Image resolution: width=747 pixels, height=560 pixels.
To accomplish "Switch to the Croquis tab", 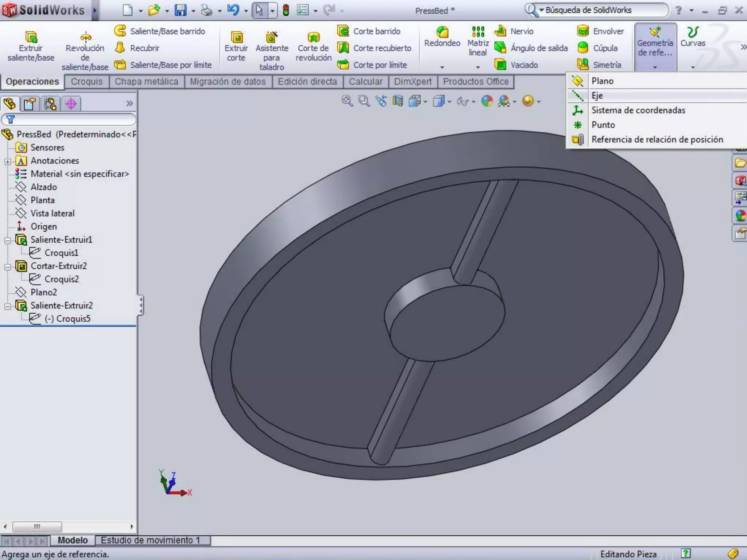I will (x=87, y=82).
